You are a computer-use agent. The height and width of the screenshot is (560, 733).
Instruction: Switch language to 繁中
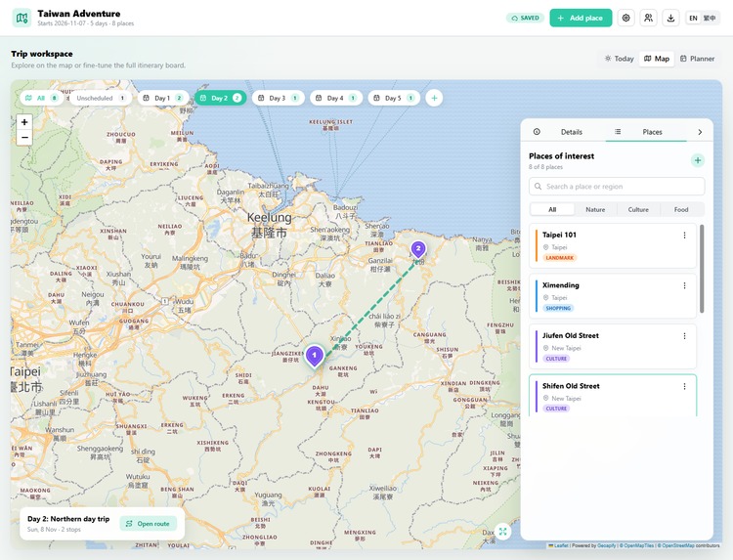click(710, 18)
